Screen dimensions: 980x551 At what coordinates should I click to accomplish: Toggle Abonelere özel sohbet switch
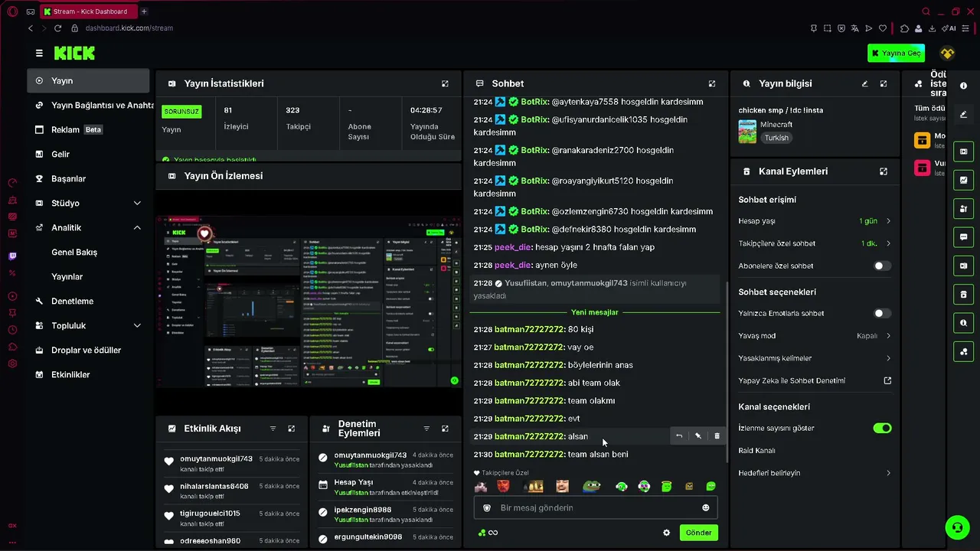883,266
